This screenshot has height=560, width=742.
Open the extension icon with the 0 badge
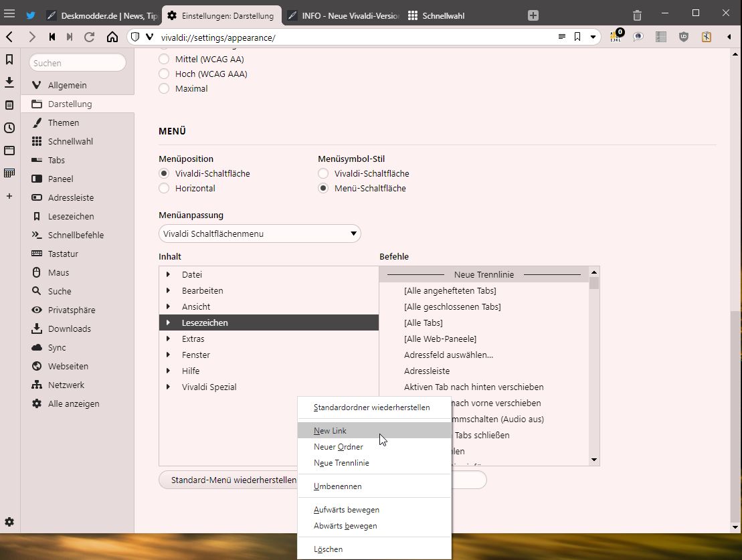pos(617,36)
